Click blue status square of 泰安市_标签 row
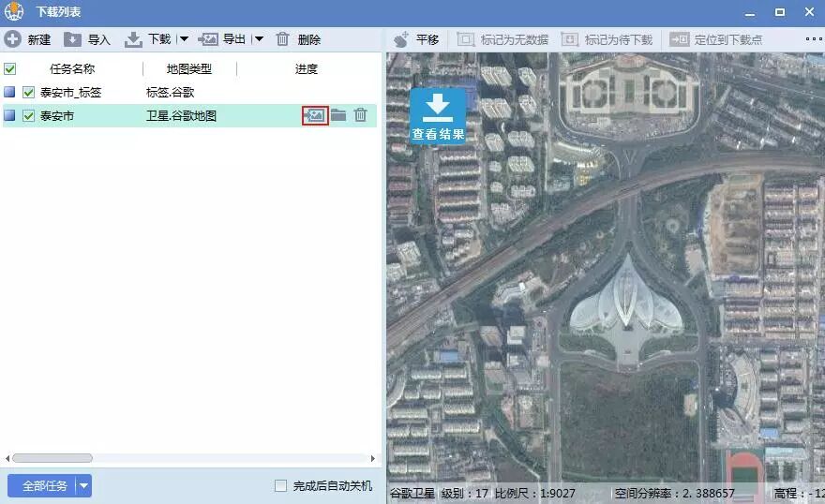Viewport: 825px width, 504px height. pyautogui.click(x=9, y=93)
